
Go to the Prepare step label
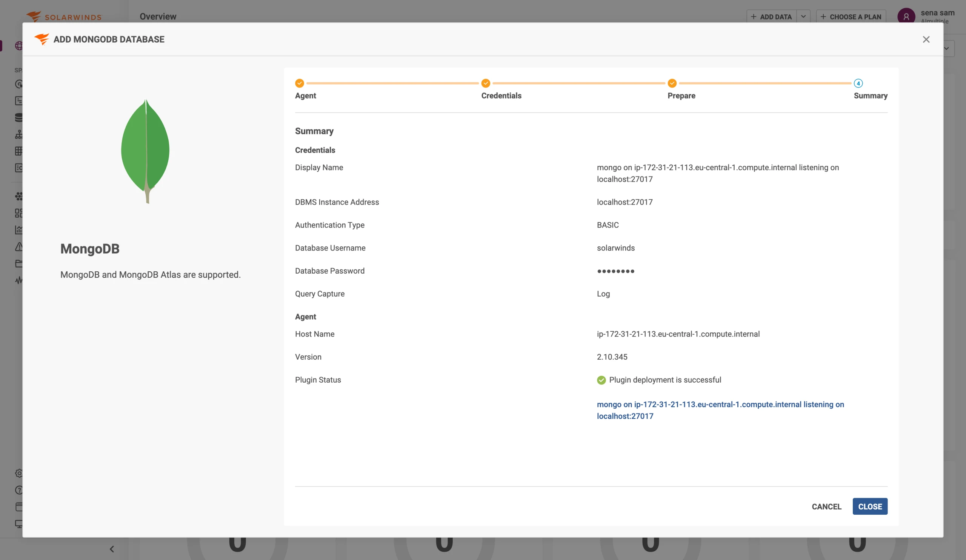click(x=681, y=96)
